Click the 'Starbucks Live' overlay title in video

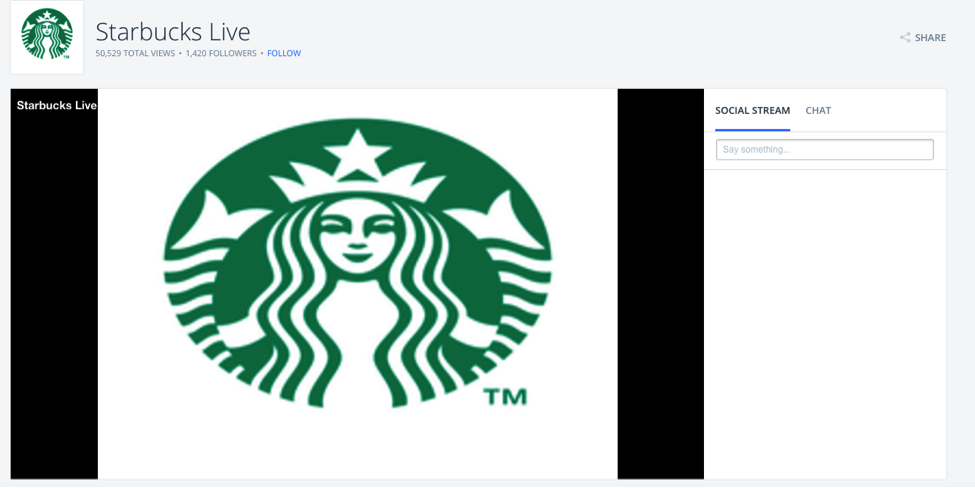click(x=57, y=106)
